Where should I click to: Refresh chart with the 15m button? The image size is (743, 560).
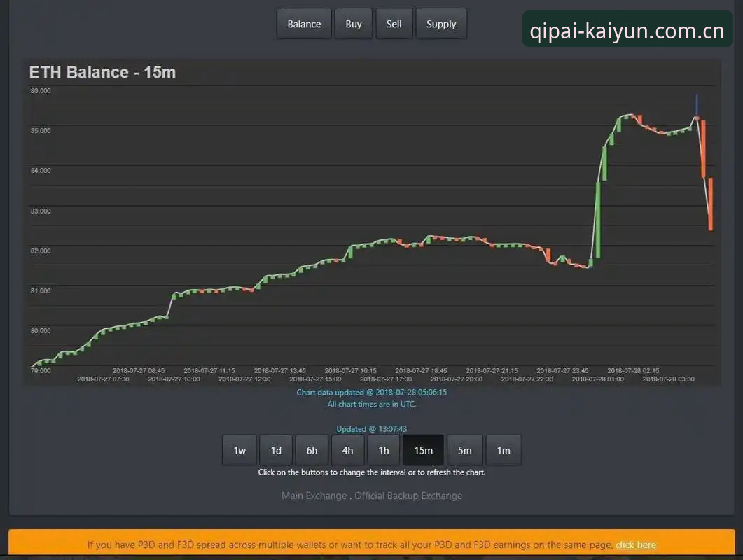423,450
